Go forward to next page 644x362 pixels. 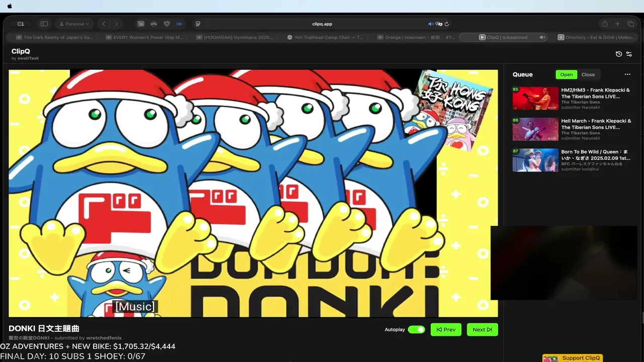click(116, 24)
